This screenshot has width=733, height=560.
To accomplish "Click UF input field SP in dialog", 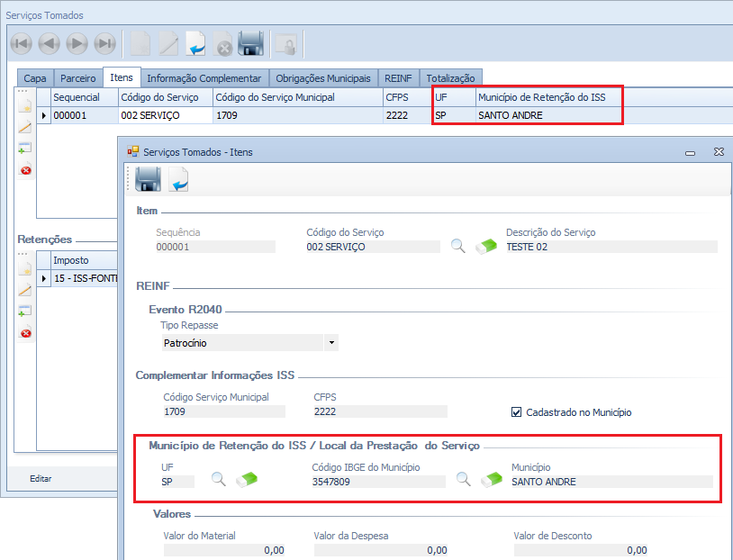I will pos(177,482).
